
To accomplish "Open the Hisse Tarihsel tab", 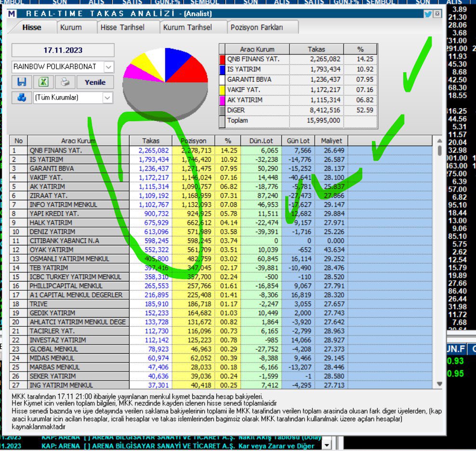I will [123, 27].
